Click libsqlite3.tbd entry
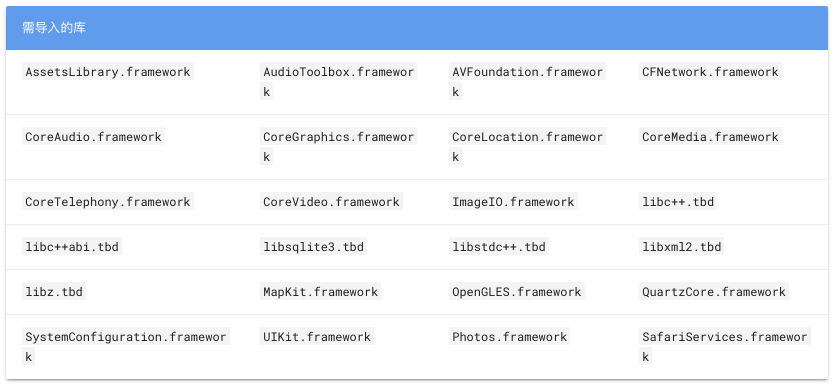This screenshot has height=385, width=833. (313, 246)
